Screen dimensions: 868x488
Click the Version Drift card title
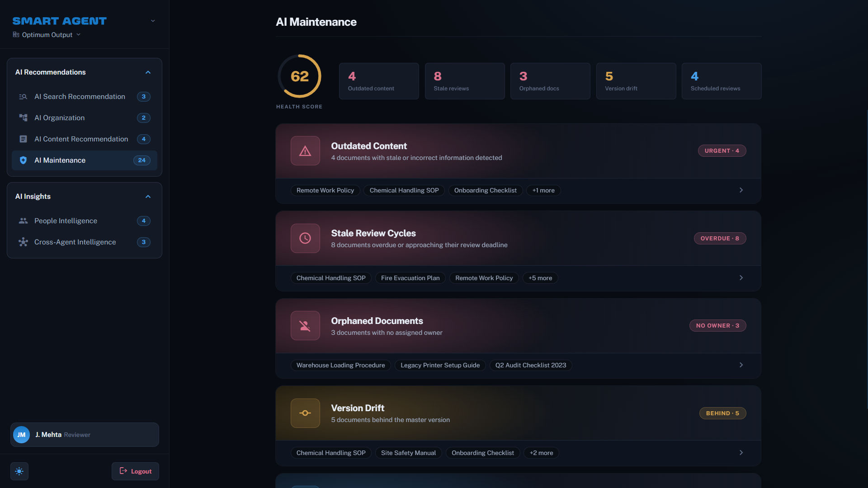358,408
